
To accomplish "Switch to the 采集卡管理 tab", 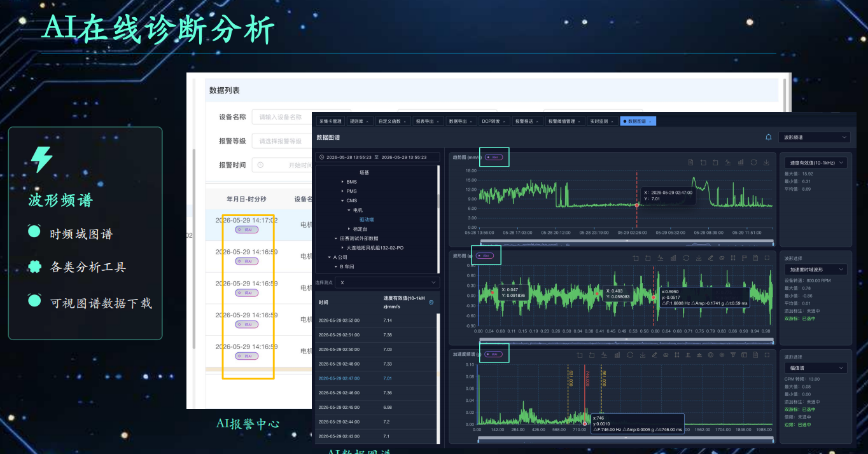I will [x=330, y=121].
